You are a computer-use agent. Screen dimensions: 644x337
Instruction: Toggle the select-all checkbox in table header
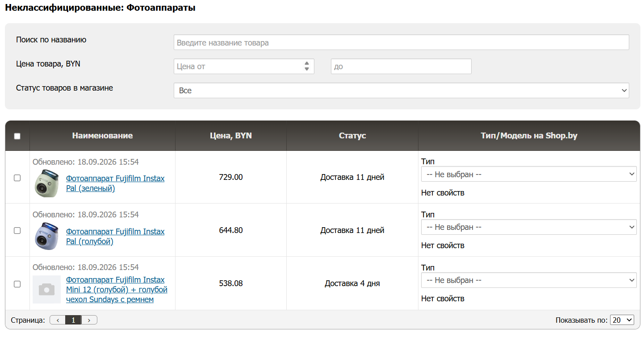(17, 136)
